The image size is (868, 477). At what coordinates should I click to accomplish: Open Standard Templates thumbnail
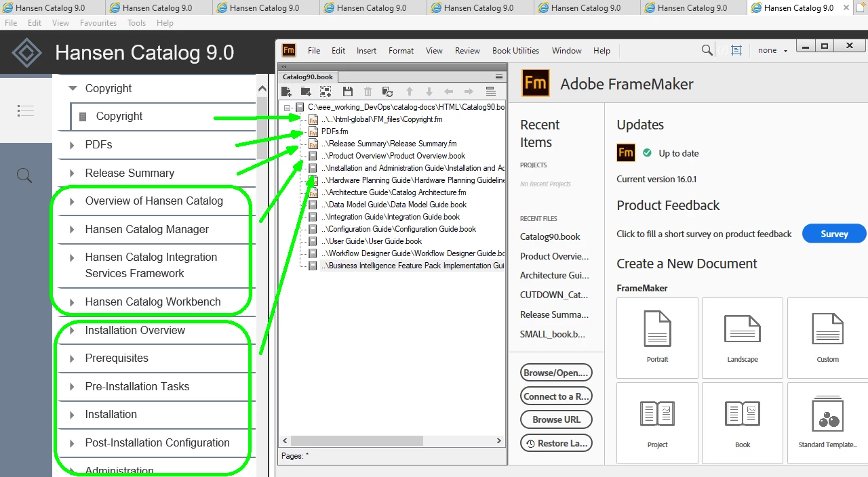[827, 423]
